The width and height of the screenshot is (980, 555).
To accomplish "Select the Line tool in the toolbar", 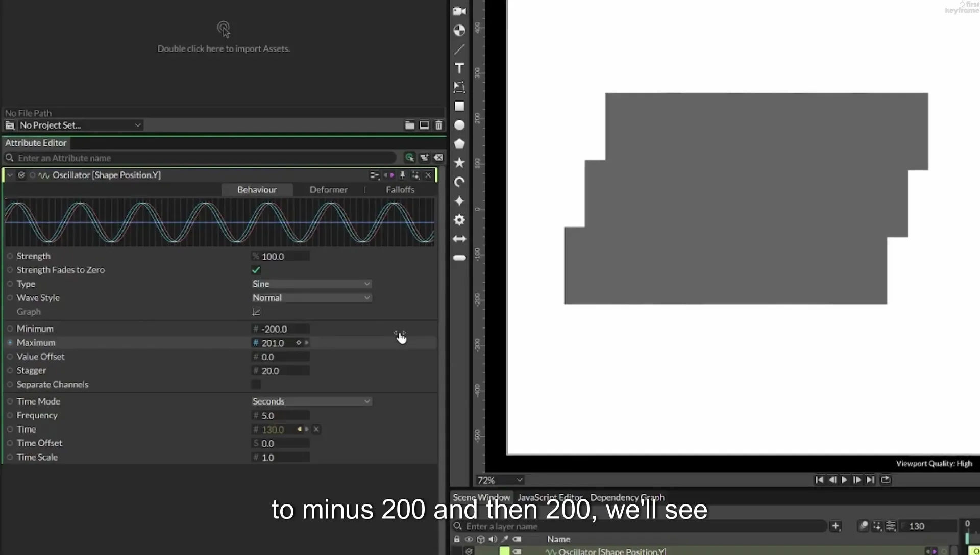I will click(x=459, y=49).
